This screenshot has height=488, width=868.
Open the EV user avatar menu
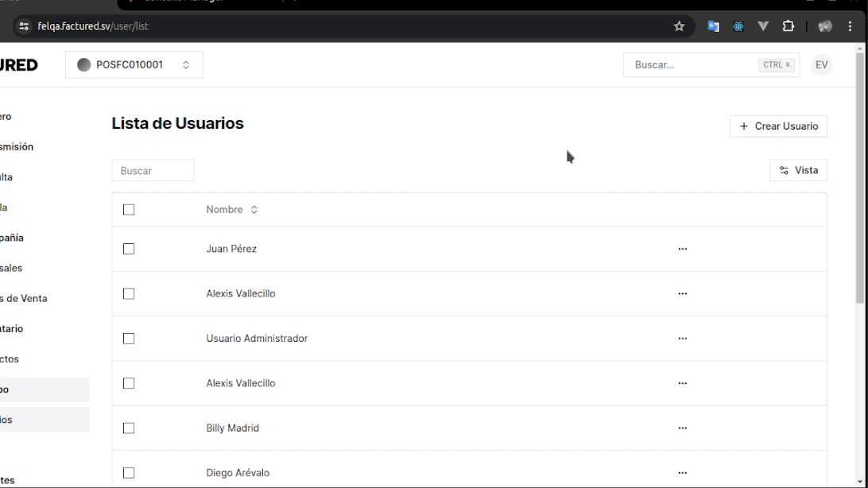coord(821,65)
